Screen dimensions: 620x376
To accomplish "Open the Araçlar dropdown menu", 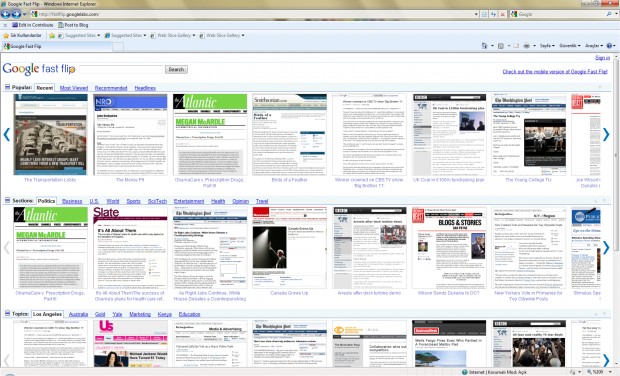I will pos(594,46).
